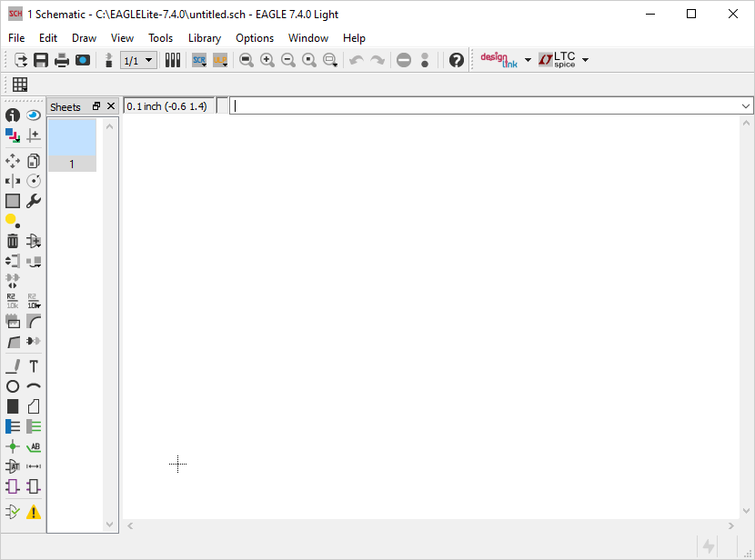Screen dimensions: 755x560
Task: Select the Circle drawing tool
Action: tap(13, 386)
